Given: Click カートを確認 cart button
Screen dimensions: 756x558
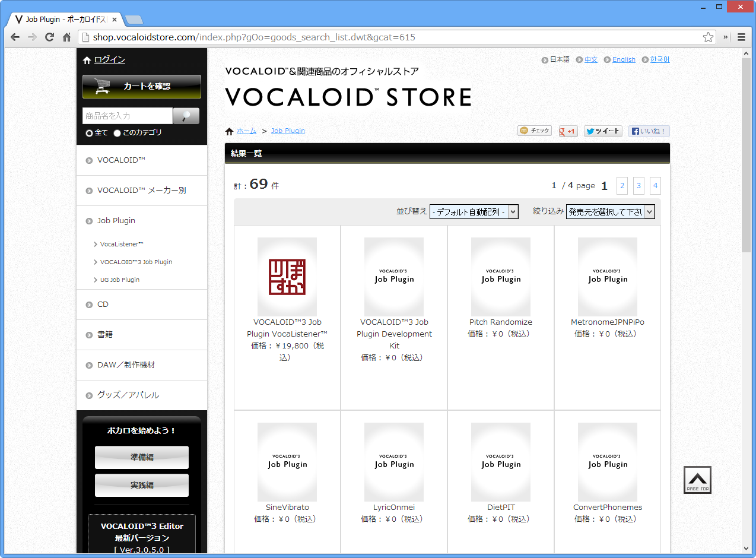Looking at the screenshot, I should pyautogui.click(x=142, y=87).
